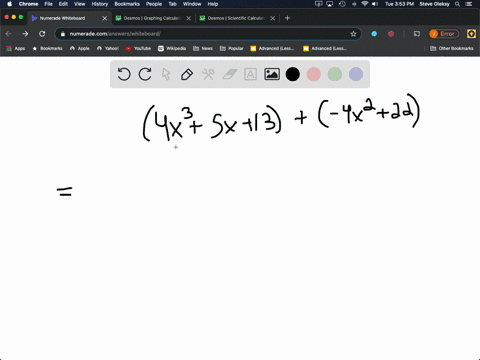Choose the blue pen color

click(356, 74)
